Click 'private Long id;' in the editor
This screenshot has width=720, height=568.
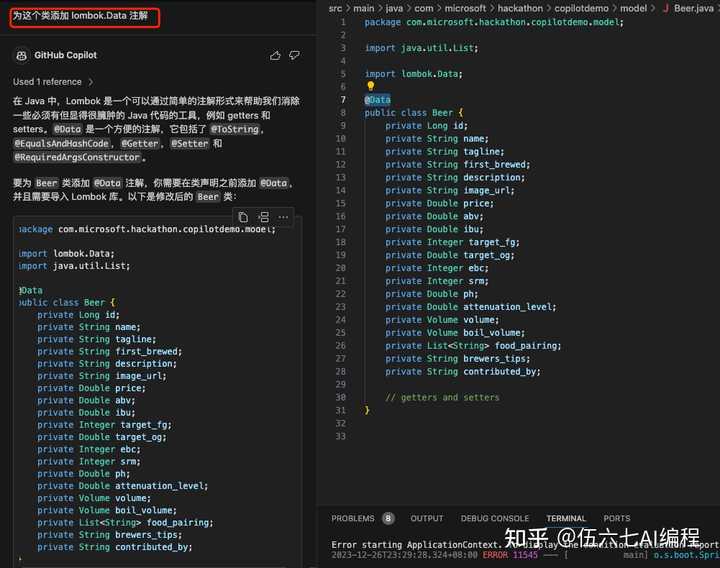pyautogui.click(x=426, y=125)
